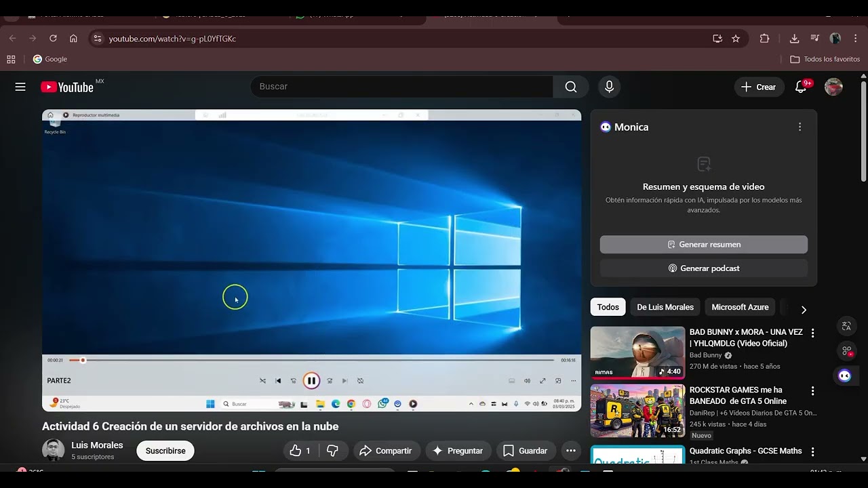Open Chrome three-dot menu

pos(856,39)
